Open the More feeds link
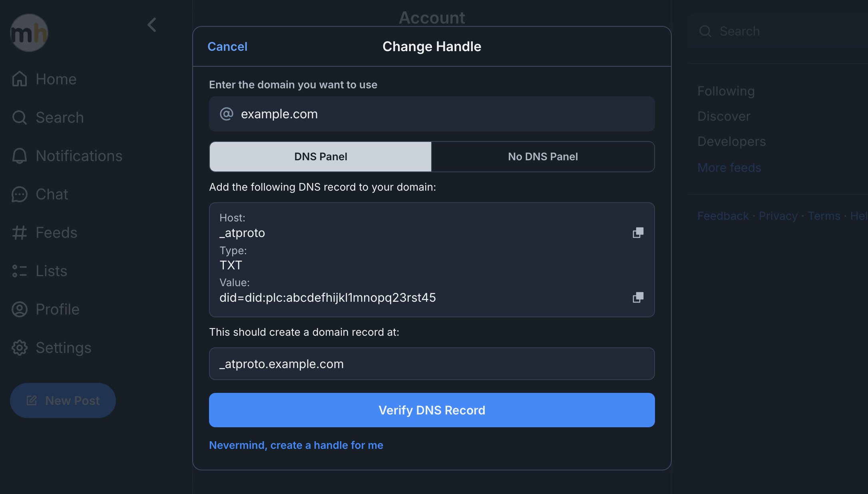 tap(729, 167)
